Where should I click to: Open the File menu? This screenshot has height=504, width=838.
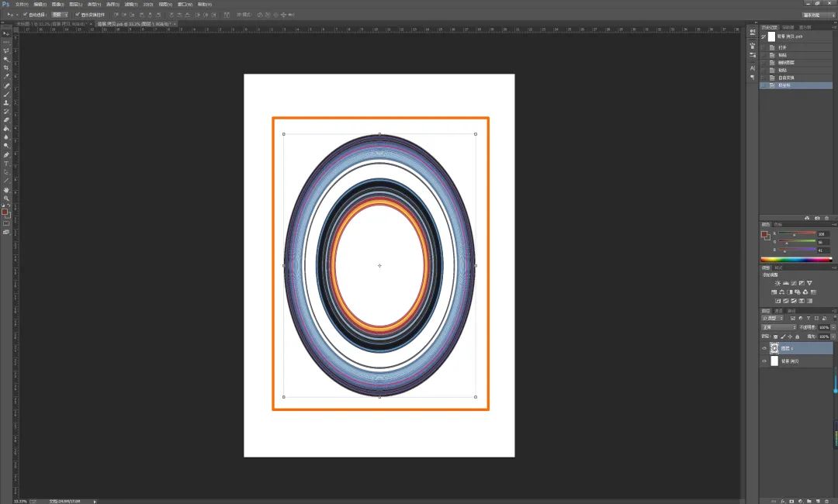tap(22, 5)
